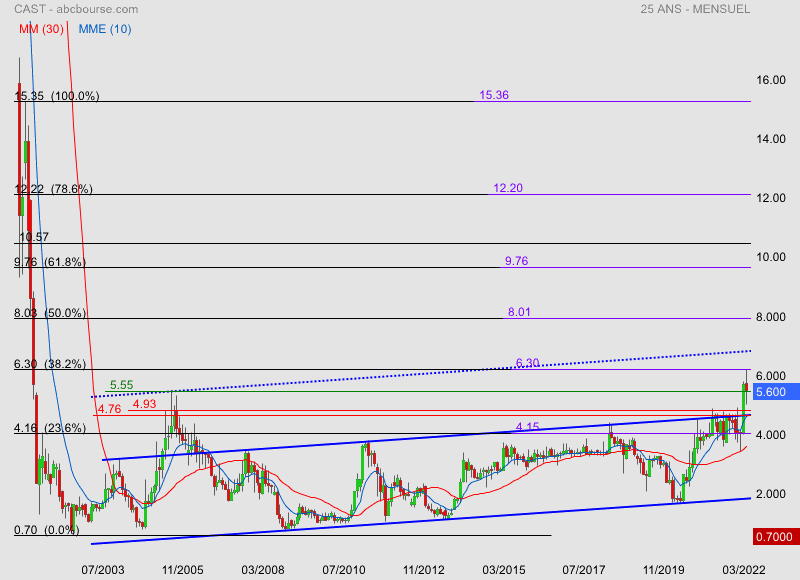Click the CAST - abcbourse.com chart title

tap(77, 9)
